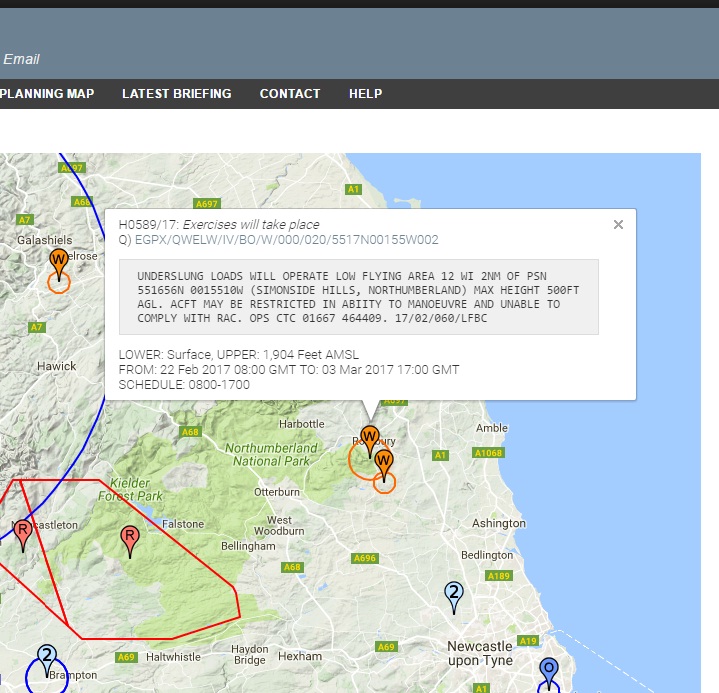
Task: Click the blue marker southeast of Newcastle
Action: point(548,669)
